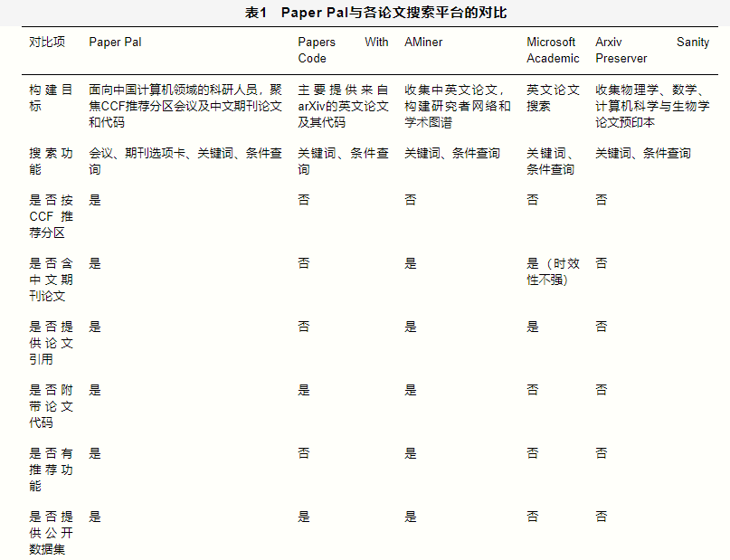730x560 pixels.
Task: Click the cell '主要提供来自arXiv的英文论文及其代码'
Action: coord(343,106)
